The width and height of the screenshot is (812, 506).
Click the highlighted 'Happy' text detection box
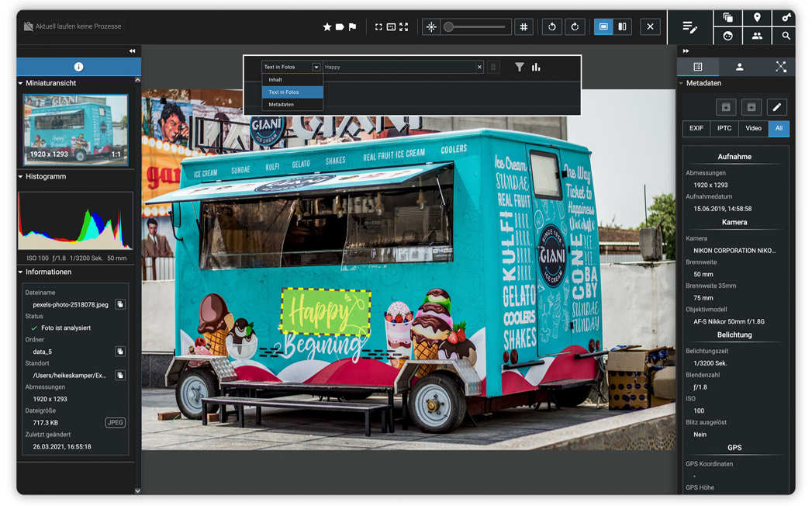click(326, 311)
